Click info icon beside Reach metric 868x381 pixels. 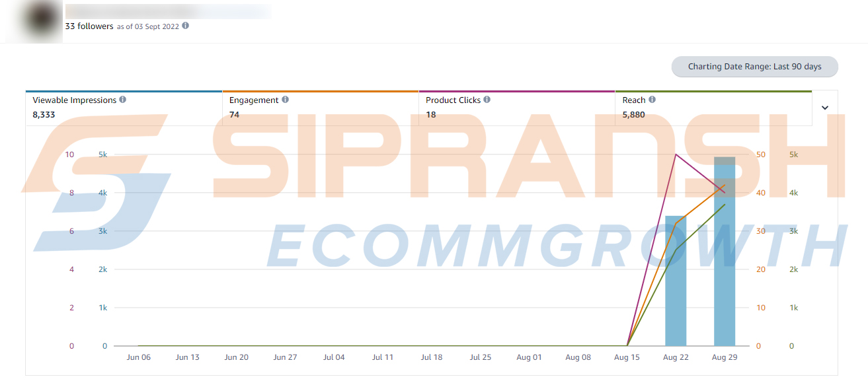click(x=652, y=100)
